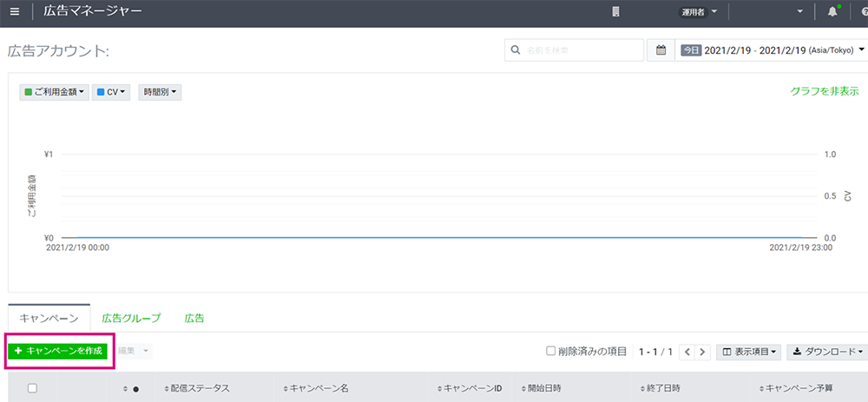This screenshot has height=402, width=868.
Task: Check the 削除済みの項目 checkbox
Action: coord(551,351)
